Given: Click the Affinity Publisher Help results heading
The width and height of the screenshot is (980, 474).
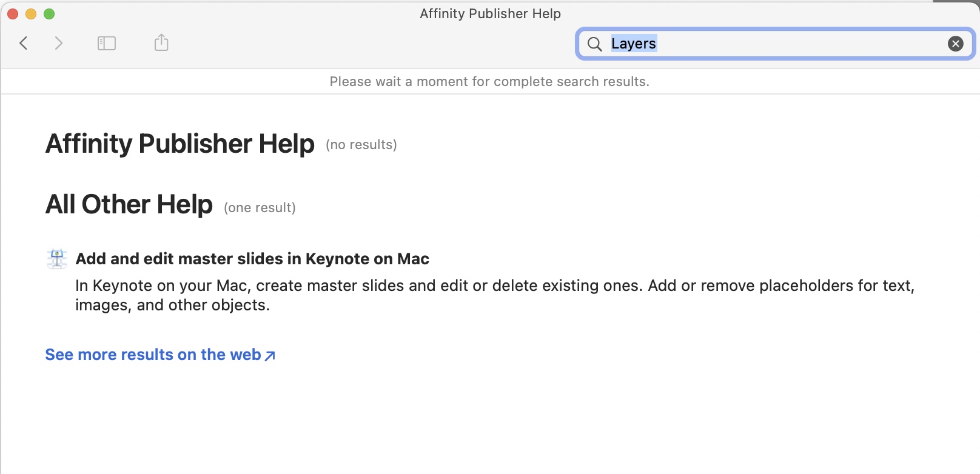Looking at the screenshot, I should (180, 144).
